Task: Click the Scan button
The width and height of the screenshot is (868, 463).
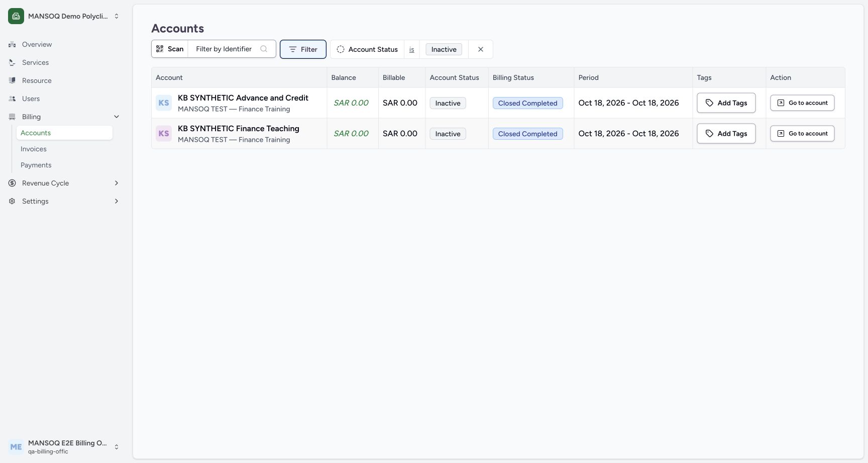Action: (x=170, y=49)
